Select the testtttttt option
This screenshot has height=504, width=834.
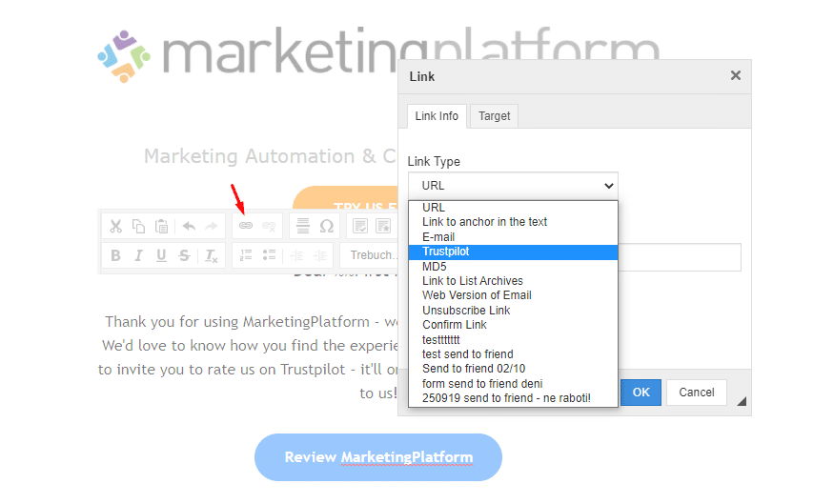point(513,340)
